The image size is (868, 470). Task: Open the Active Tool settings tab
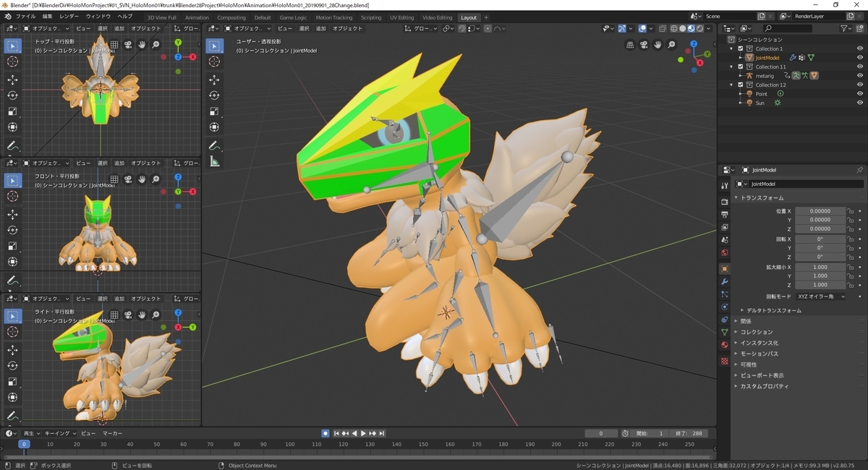tap(725, 185)
